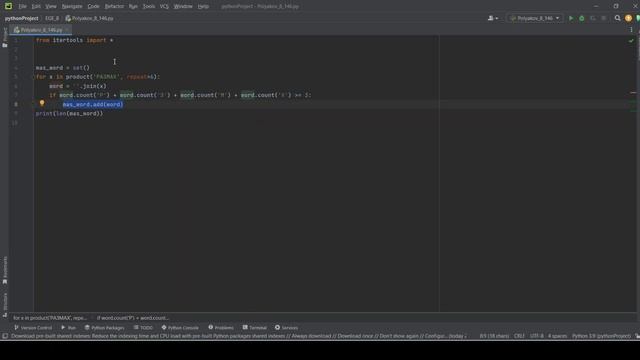Run with coverage icon
This screenshot has height=360, width=640.
point(593,18)
